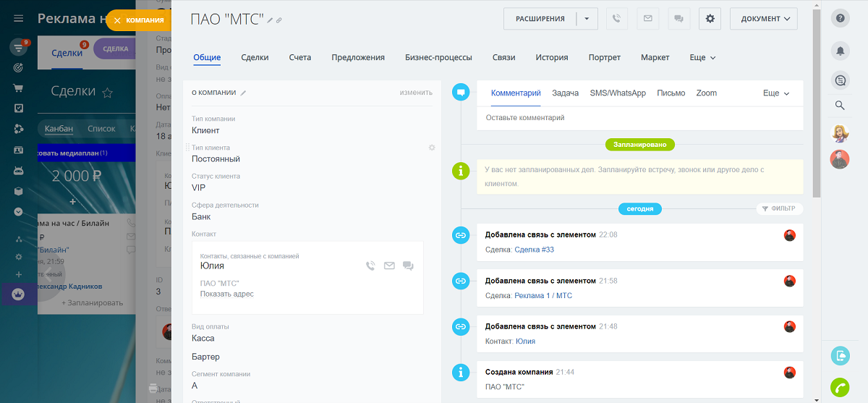The width and height of the screenshot is (868, 403).
Task: Open the ДОКУМЕНТ dropdown
Action: coord(764,19)
